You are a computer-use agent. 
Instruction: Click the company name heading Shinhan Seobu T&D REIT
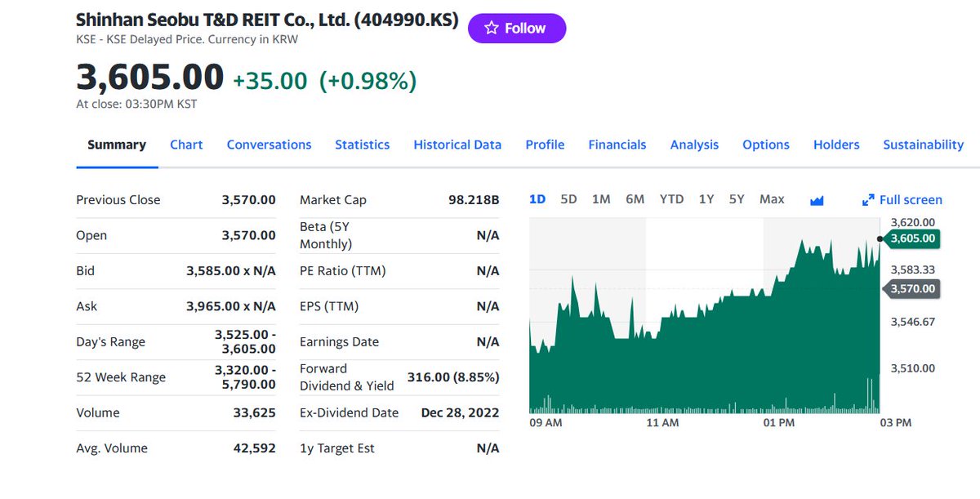(267, 20)
